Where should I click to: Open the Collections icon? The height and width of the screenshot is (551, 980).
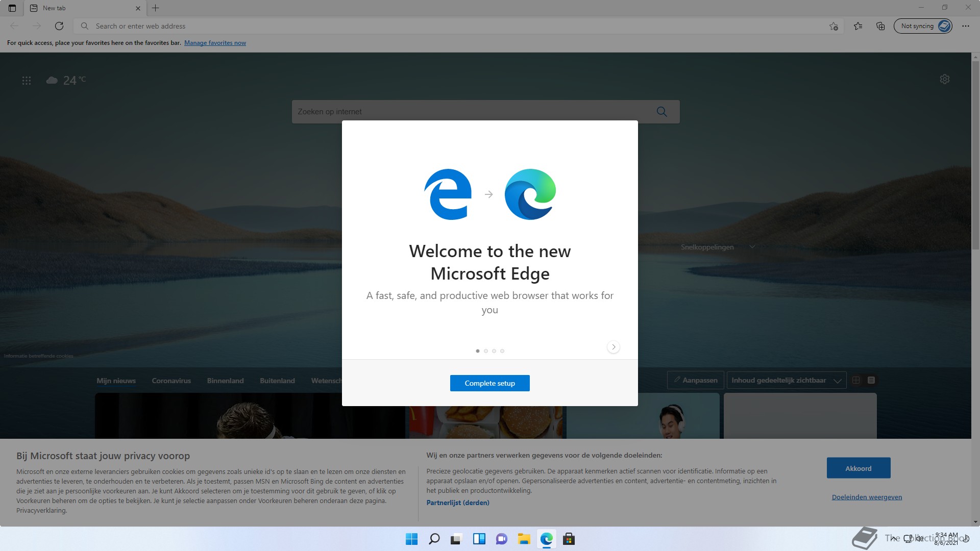point(880,26)
